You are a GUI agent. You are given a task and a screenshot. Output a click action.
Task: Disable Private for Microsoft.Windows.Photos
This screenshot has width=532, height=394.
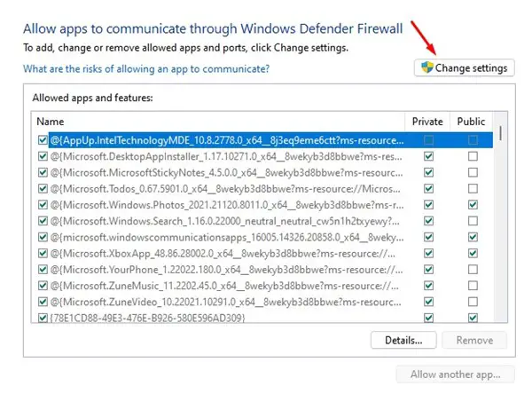click(429, 205)
